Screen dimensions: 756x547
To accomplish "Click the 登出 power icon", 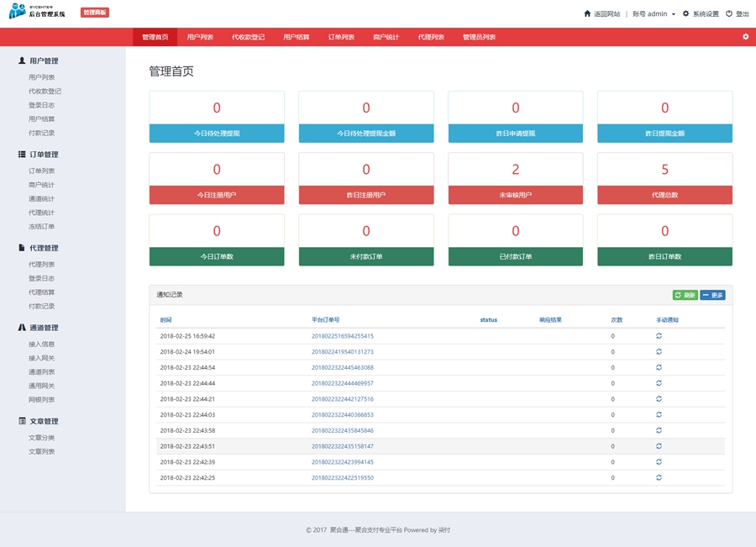I will tap(729, 13).
